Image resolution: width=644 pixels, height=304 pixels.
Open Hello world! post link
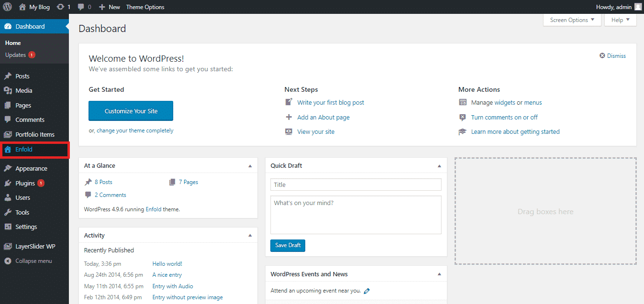[167, 264]
